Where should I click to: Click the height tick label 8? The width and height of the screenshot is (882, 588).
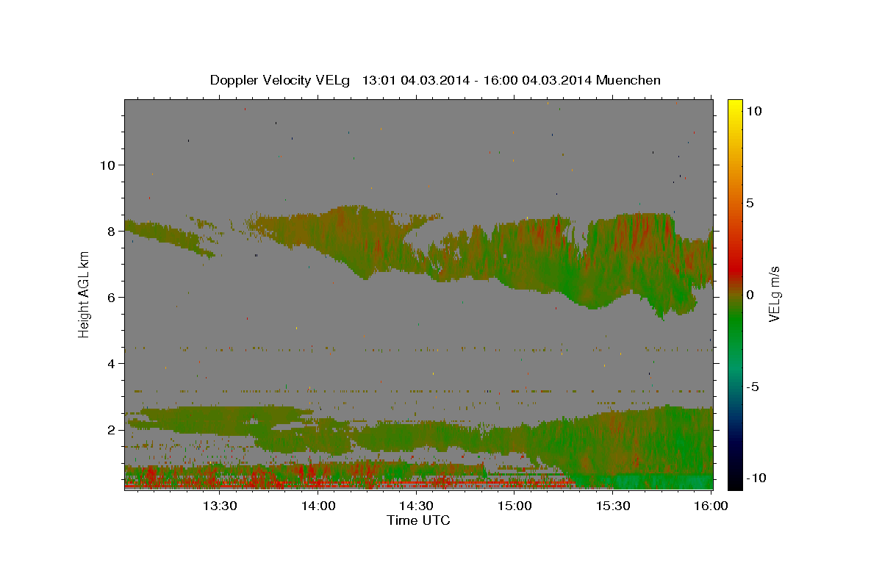(x=112, y=231)
